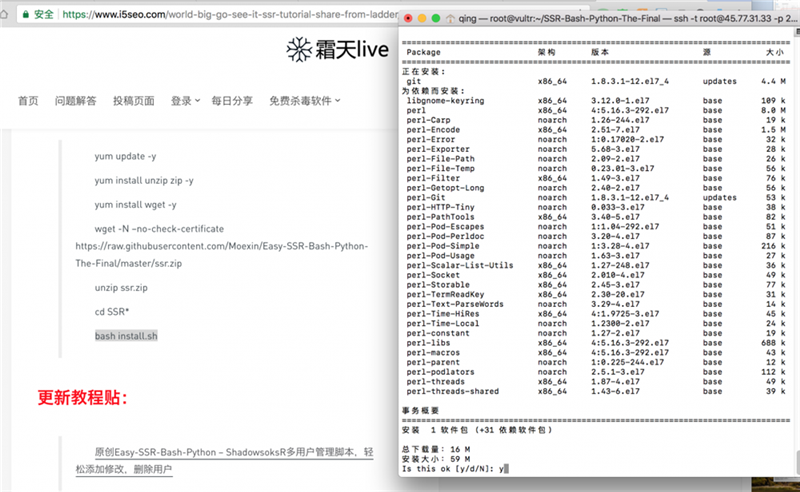Image resolution: width=800 pixels, height=492 pixels.
Task: Click the browser home icon
Action: click(x=3, y=14)
